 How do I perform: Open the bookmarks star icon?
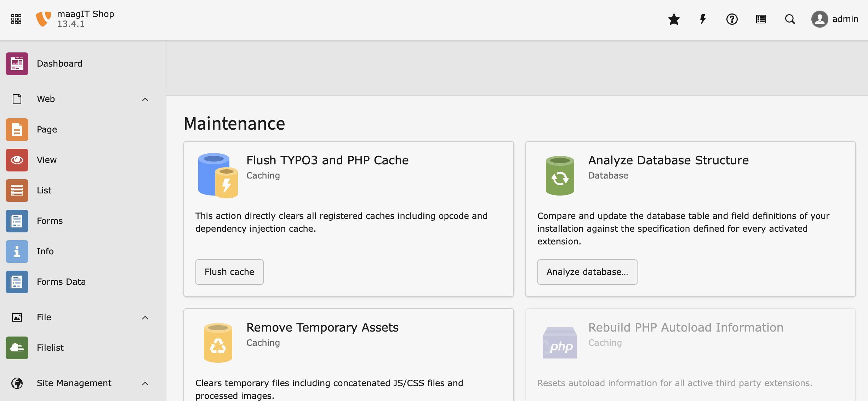(674, 19)
